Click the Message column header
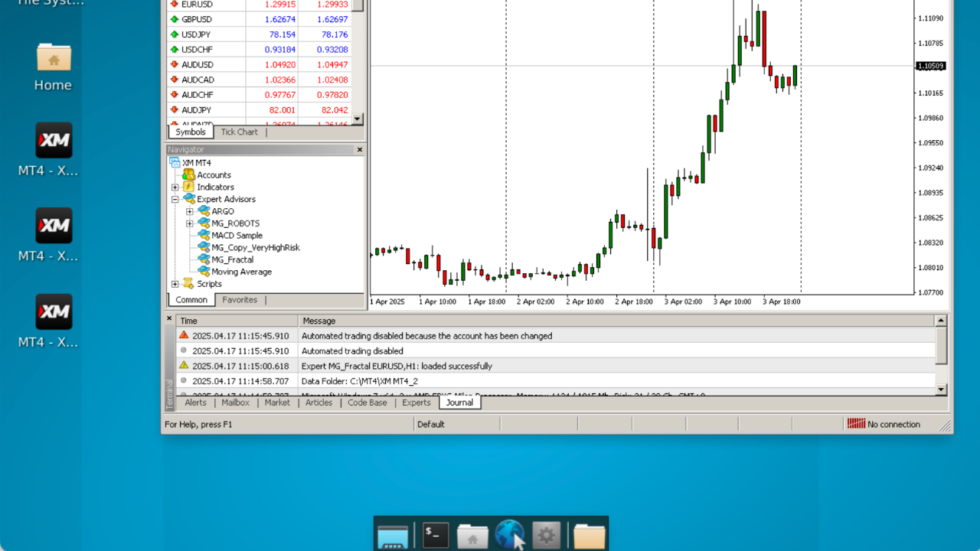 tap(616, 321)
